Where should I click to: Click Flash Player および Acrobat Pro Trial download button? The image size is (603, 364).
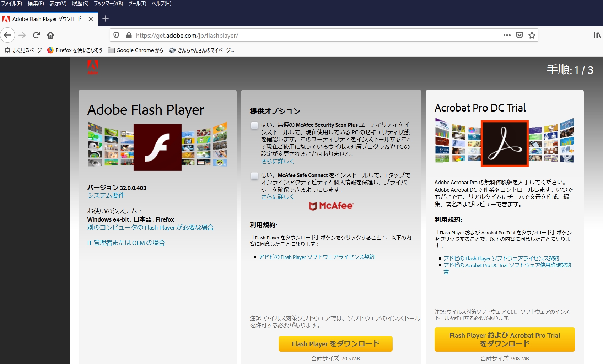pos(505,339)
